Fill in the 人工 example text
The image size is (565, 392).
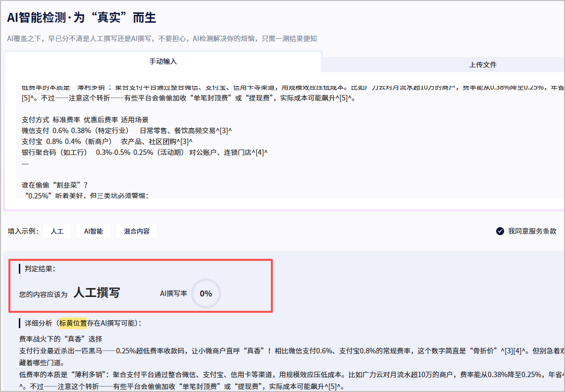[x=57, y=231]
